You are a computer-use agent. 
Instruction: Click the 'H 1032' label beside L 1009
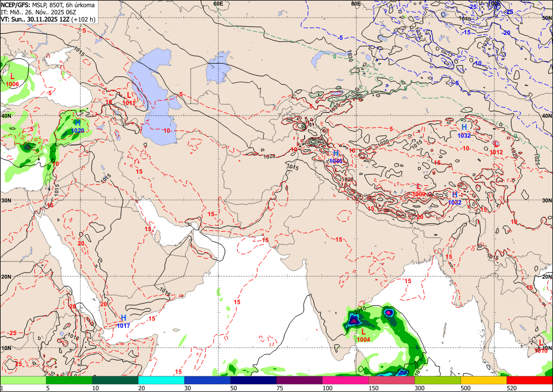coord(455,198)
